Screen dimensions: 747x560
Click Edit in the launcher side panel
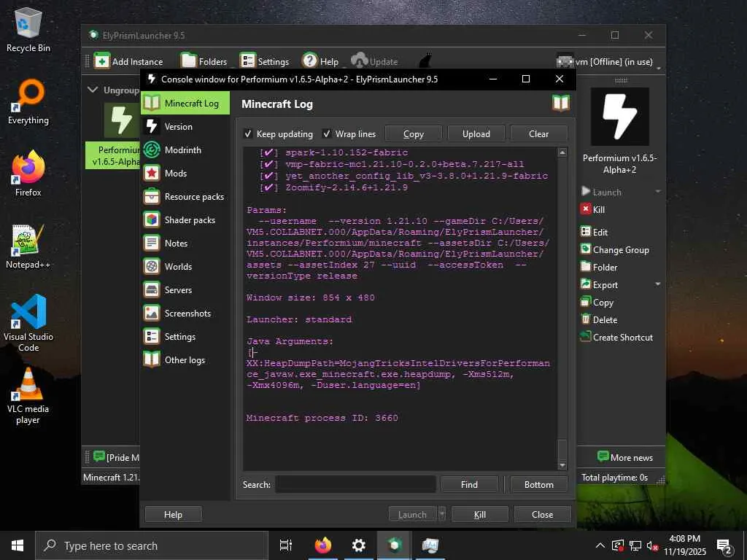[x=594, y=232]
